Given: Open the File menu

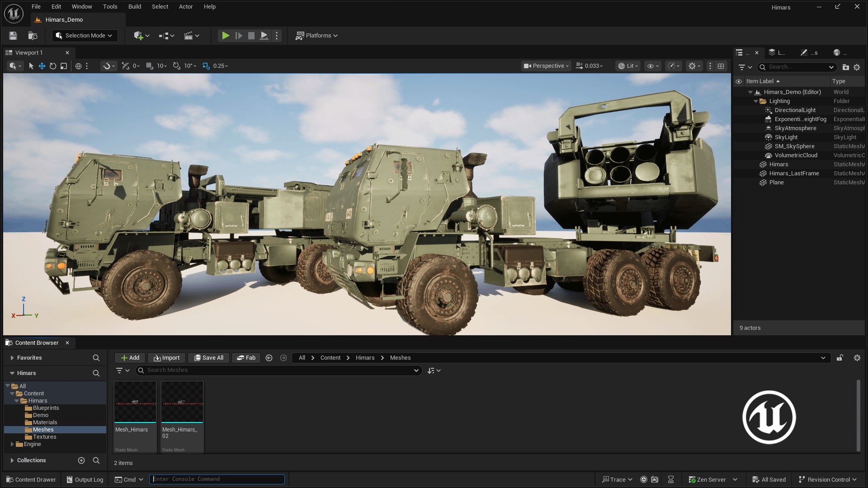Looking at the screenshot, I should pos(36,7).
